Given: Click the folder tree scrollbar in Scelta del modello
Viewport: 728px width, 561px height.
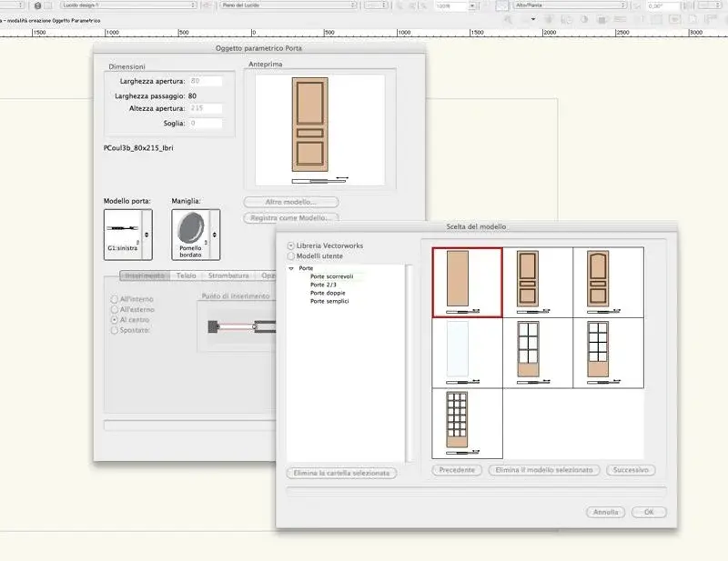Looking at the screenshot, I should [409, 363].
